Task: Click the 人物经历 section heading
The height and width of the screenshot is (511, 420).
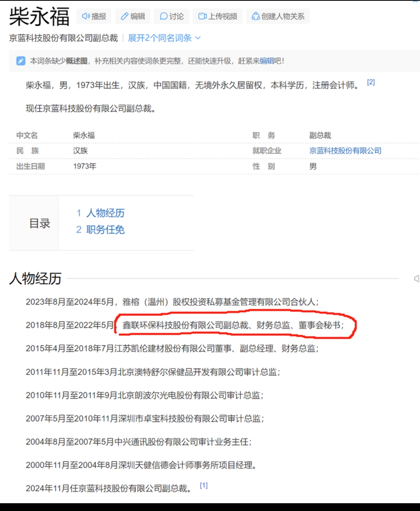Action: 35,278
